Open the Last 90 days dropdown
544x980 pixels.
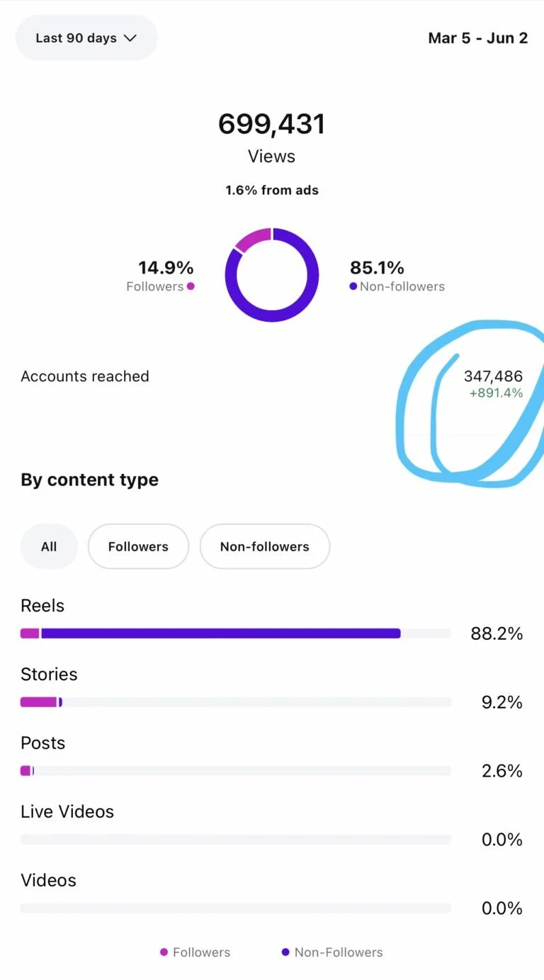tap(86, 38)
